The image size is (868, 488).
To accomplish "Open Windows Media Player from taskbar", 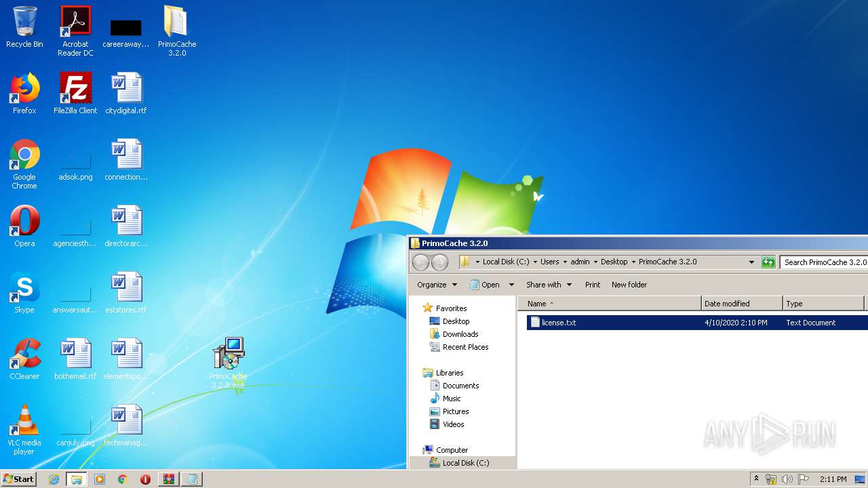I will click(x=100, y=479).
